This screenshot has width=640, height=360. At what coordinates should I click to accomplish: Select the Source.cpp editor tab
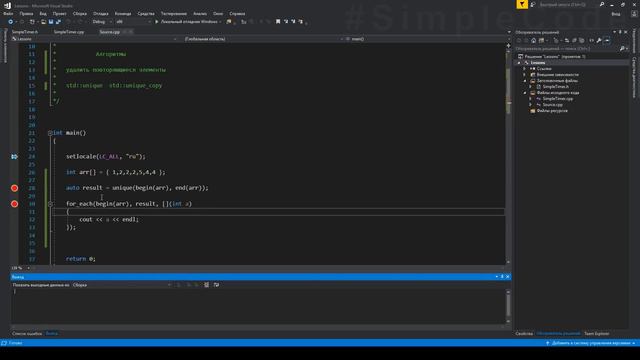[109, 32]
